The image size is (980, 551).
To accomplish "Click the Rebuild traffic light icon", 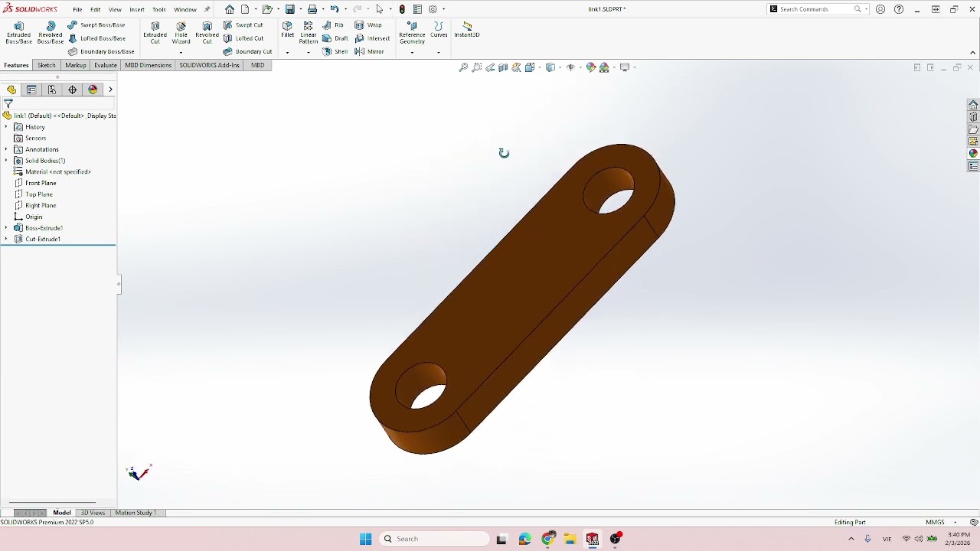I will 402,9.
